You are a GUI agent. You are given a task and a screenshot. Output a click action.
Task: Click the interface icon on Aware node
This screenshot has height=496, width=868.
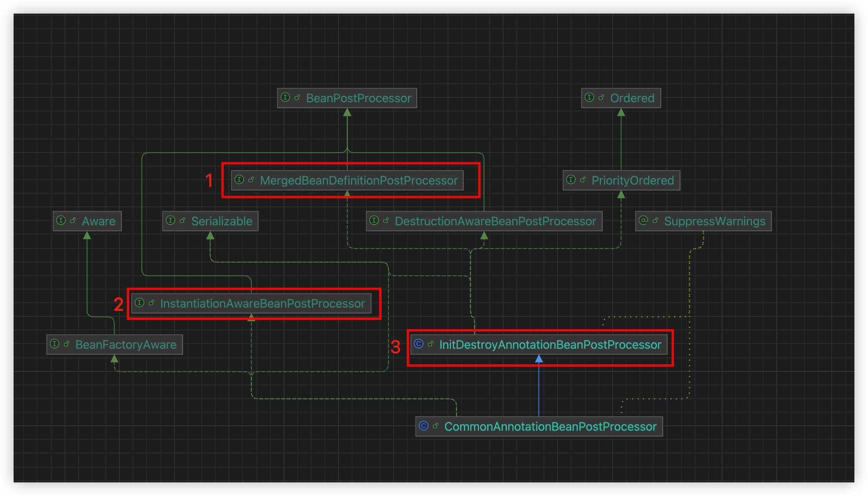pos(61,220)
